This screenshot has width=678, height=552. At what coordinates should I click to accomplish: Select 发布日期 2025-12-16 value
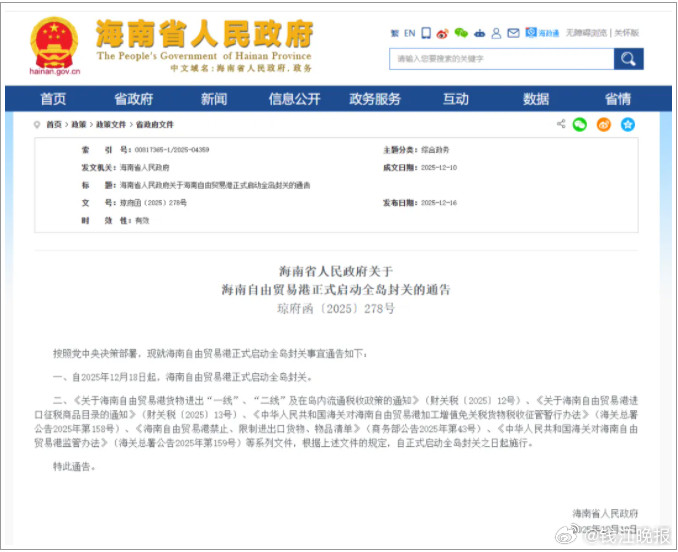439,203
